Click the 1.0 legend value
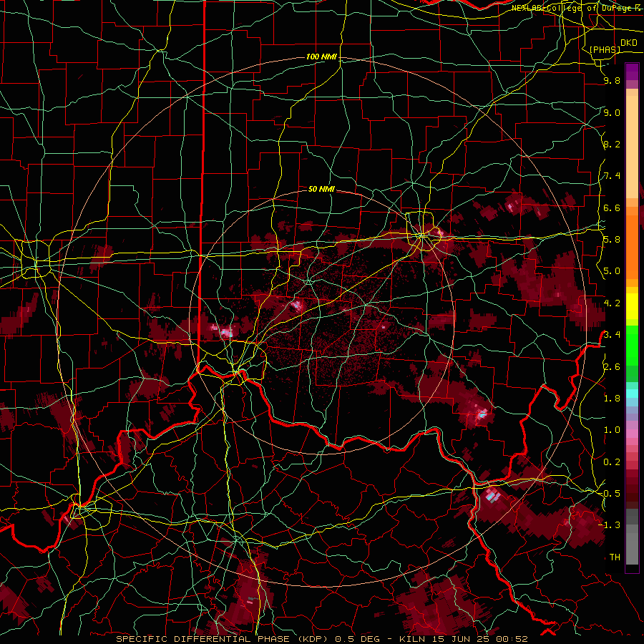 pyautogui.click(x=612, y=430)
